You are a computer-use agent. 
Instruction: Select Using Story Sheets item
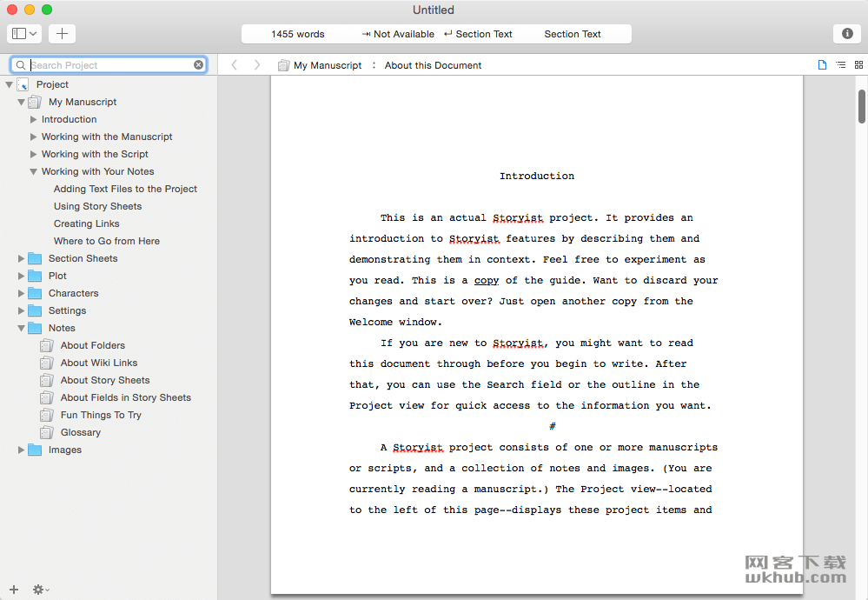(x=97, y=206)
